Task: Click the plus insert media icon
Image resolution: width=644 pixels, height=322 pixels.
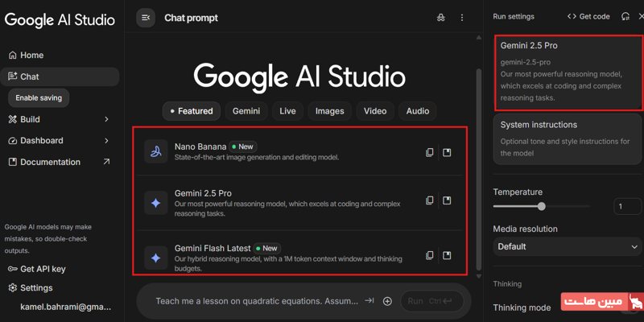Action: (387, 301)
